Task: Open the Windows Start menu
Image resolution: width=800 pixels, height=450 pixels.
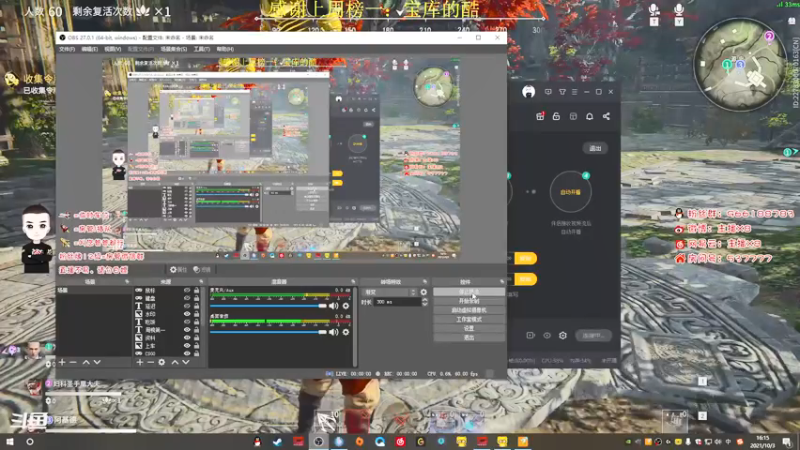Action: click(10, 442)
